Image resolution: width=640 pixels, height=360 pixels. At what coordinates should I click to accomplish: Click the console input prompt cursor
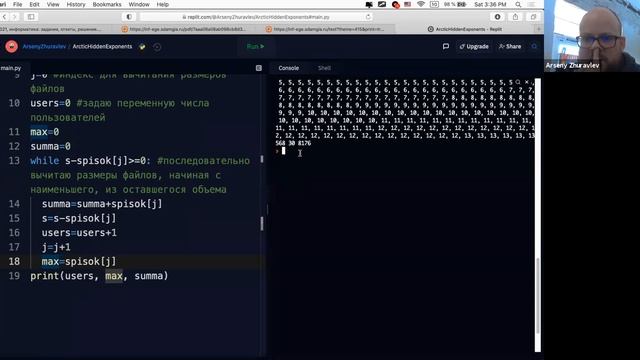[x=283, y=151]
